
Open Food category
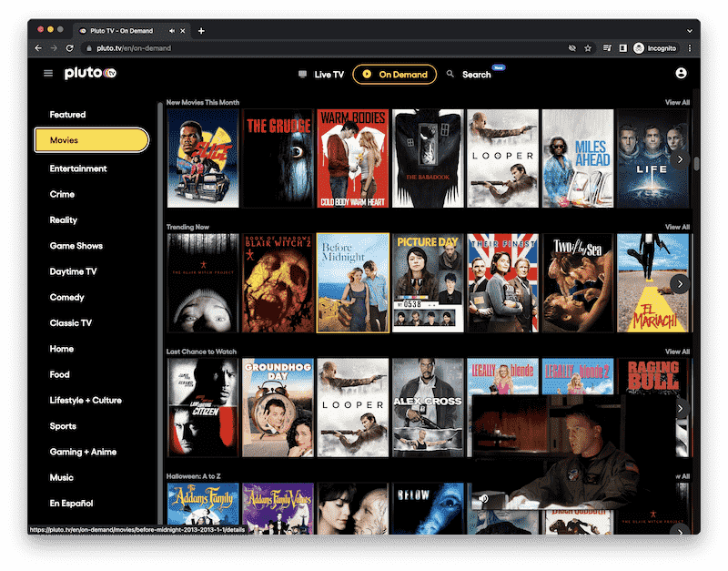tap(59, 374)
